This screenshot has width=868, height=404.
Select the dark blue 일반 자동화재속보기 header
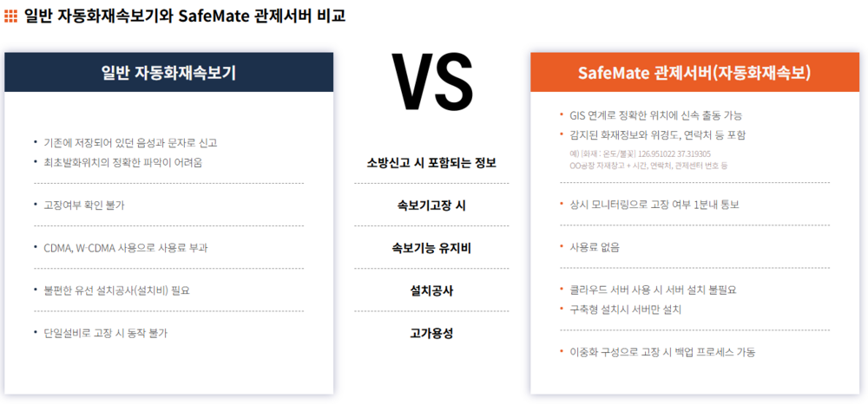[x=169, y=73]
